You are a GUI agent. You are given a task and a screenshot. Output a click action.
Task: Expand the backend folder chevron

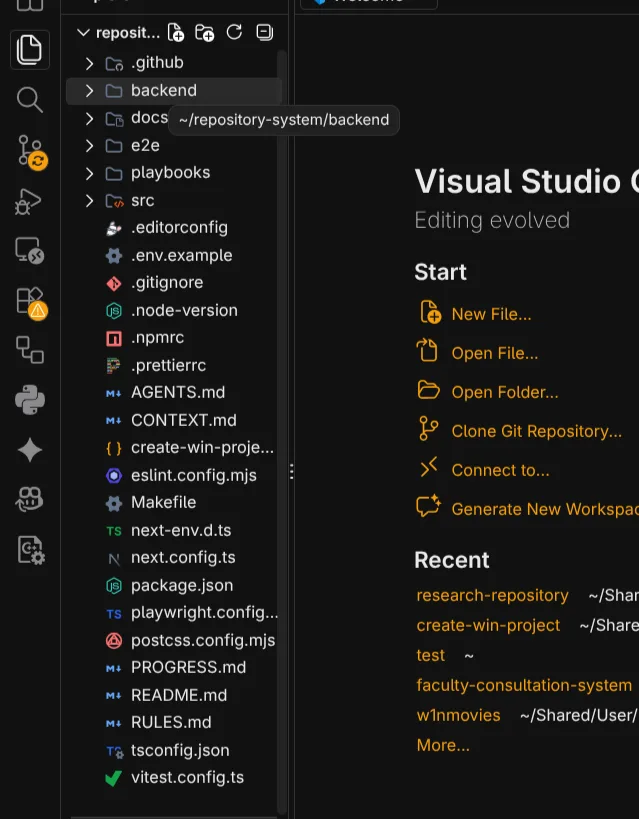[89, 90]
